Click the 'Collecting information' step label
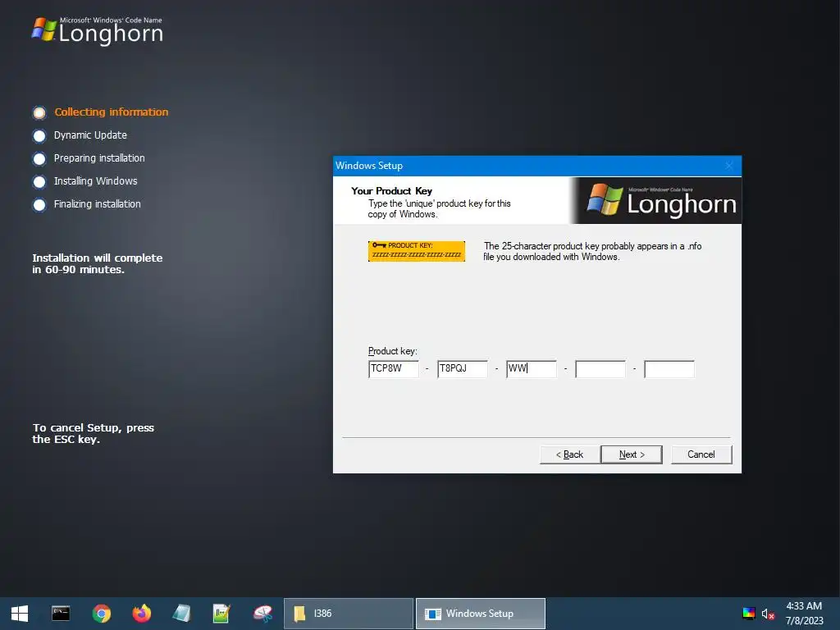 [112, 112]
